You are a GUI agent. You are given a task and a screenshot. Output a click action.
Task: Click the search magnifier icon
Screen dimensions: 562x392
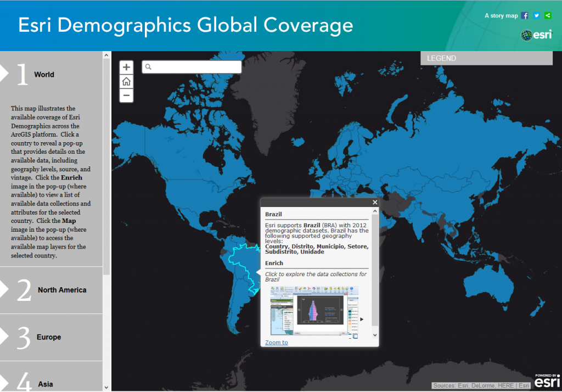[148, 67]
